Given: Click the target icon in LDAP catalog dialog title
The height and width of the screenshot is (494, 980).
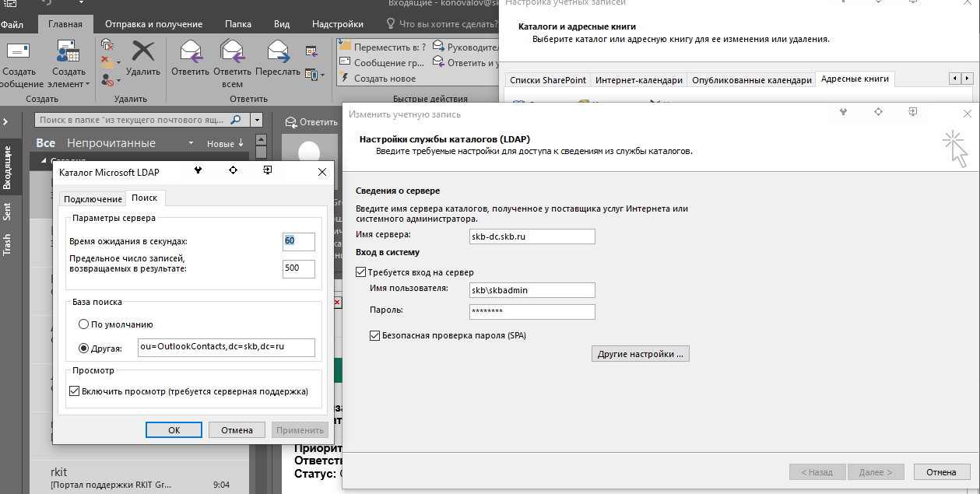Looking at the screenshot, I should pyautogui.click(x=232, y=170).
